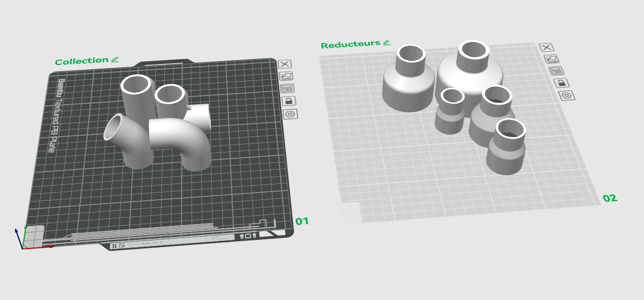
Task: Open Collection plate settings hexagon icon
Action: [x=290, y=114]
